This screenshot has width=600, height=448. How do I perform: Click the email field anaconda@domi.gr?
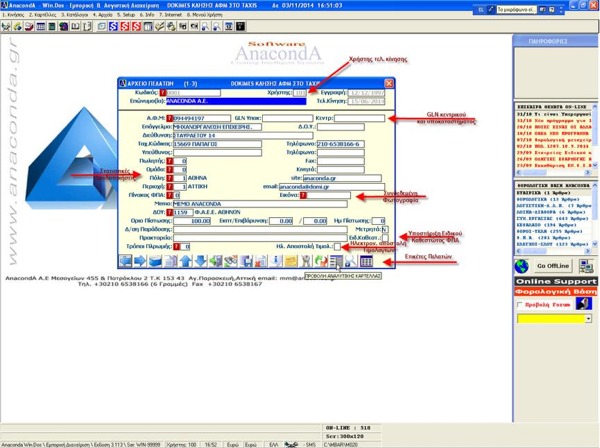(331, 187)
